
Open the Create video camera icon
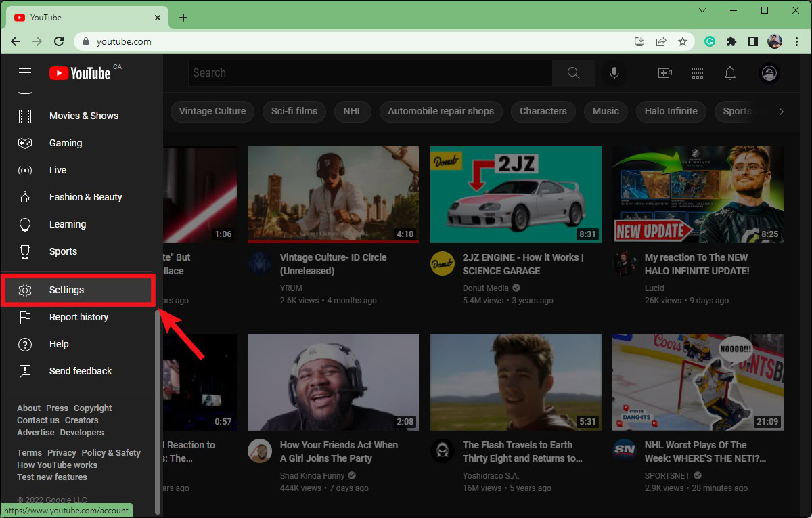pos(664,73)
